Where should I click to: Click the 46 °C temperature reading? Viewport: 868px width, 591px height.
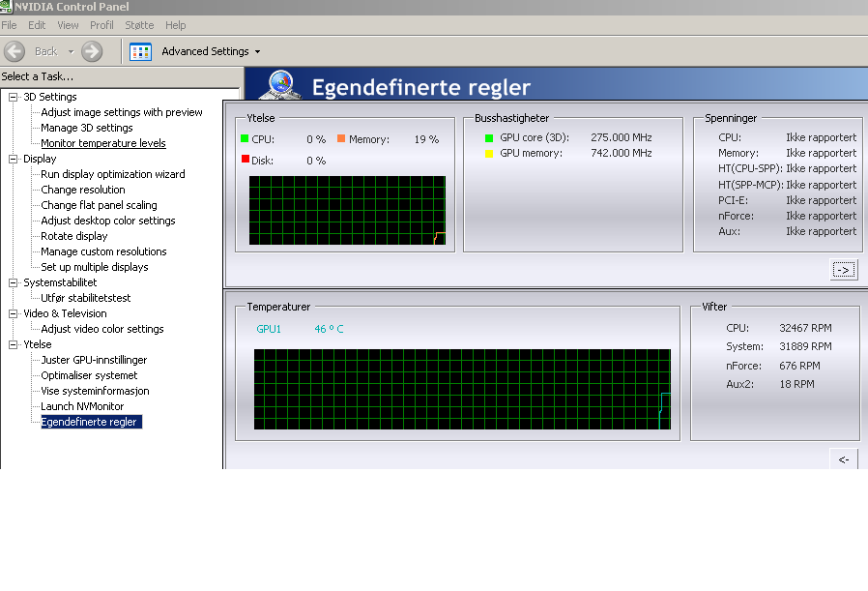(x=329, y=329)
